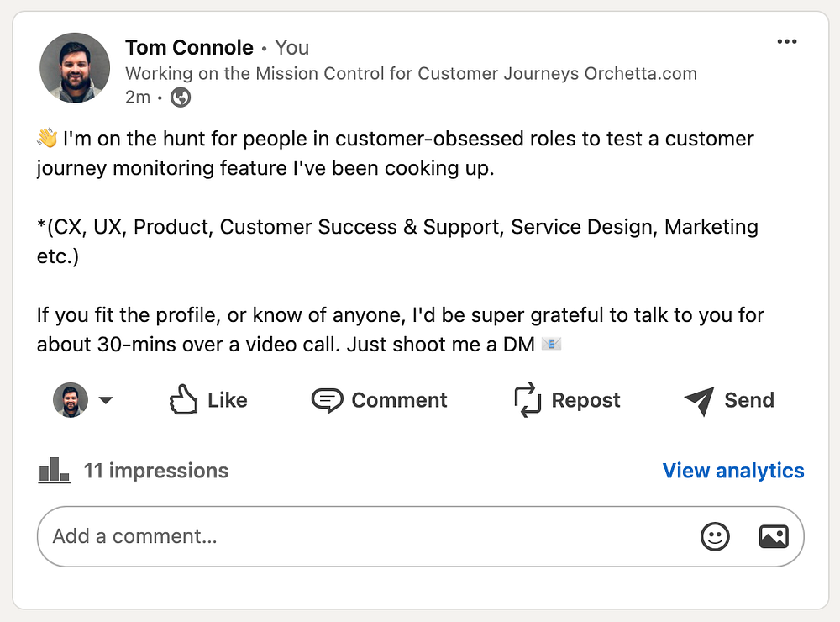840x622 pixels.
Task: Click View analytics link
Action: tap(733, 471)
